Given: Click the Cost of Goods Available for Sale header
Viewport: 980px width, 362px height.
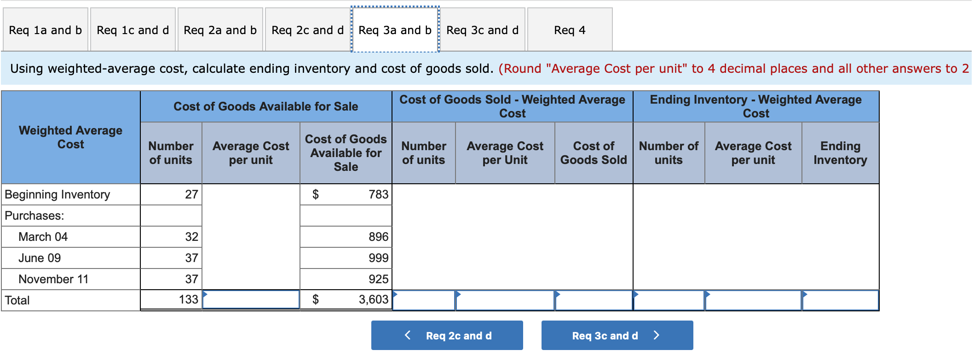Looking at the screenshot, I should (265, 106).
